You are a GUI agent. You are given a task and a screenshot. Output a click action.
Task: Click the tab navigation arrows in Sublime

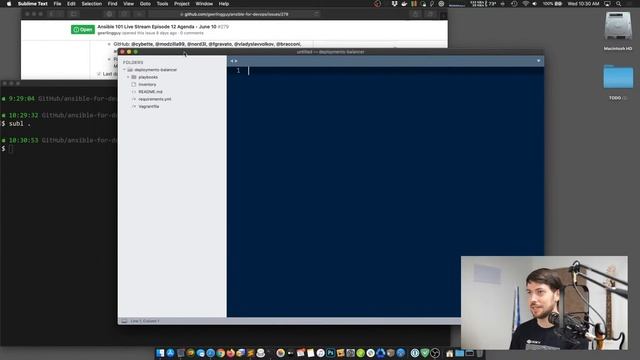click(x=233, y=61)
